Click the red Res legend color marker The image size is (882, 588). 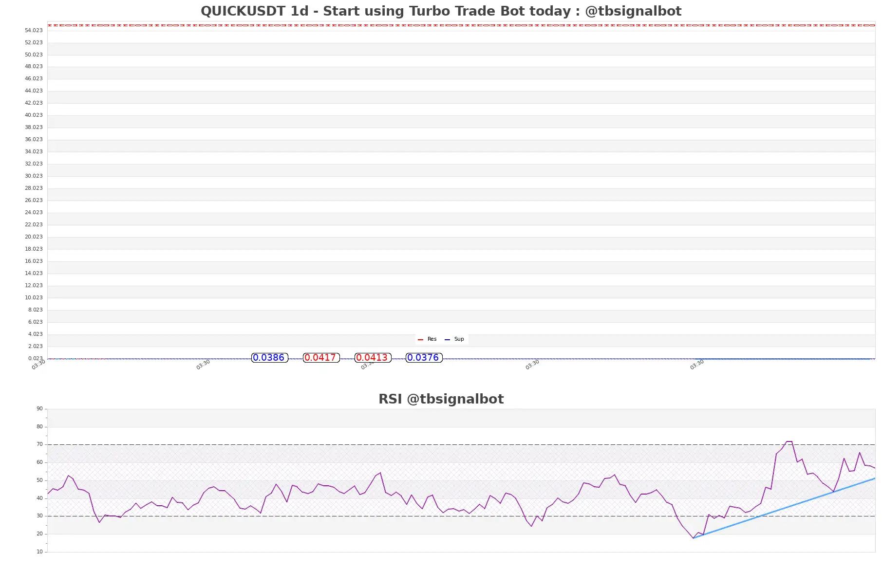click(x=420, y=340)
